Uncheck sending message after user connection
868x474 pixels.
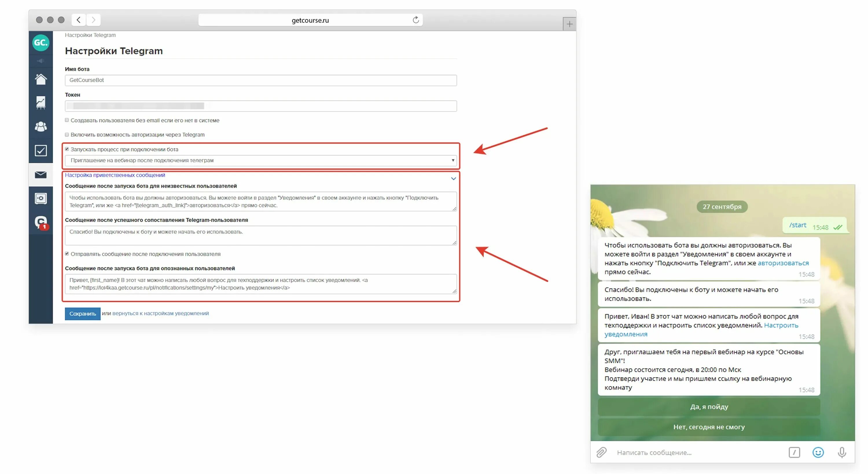coord(67,254)
